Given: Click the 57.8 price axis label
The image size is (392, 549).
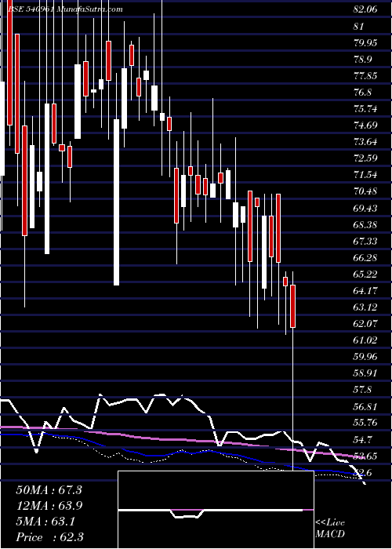Looking at the screenshot, I should (362, 389).
